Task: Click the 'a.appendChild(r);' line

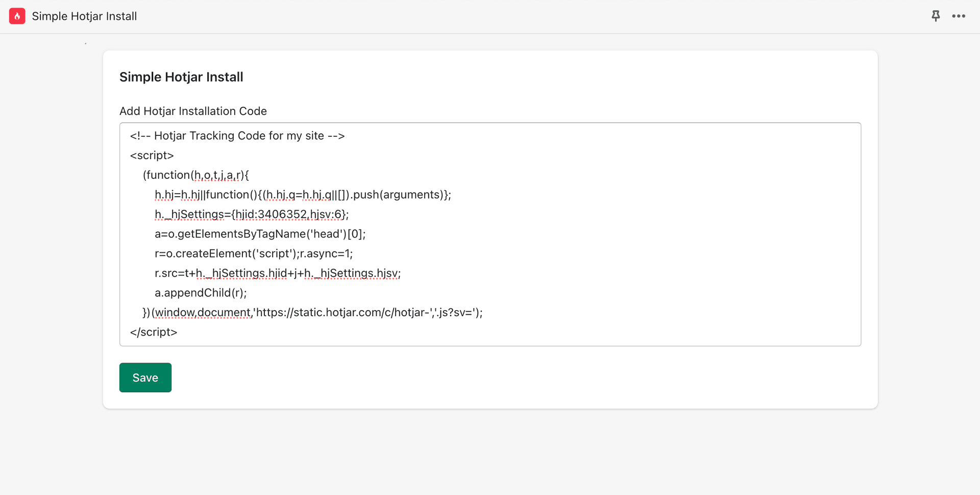Action: [201, 293]
